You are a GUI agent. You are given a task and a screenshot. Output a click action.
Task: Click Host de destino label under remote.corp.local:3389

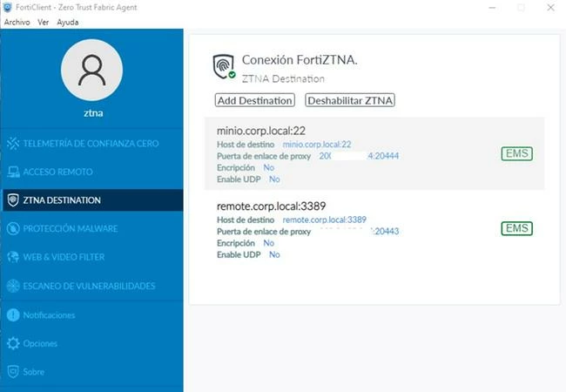pyautogui.click(x=246, y=220)
